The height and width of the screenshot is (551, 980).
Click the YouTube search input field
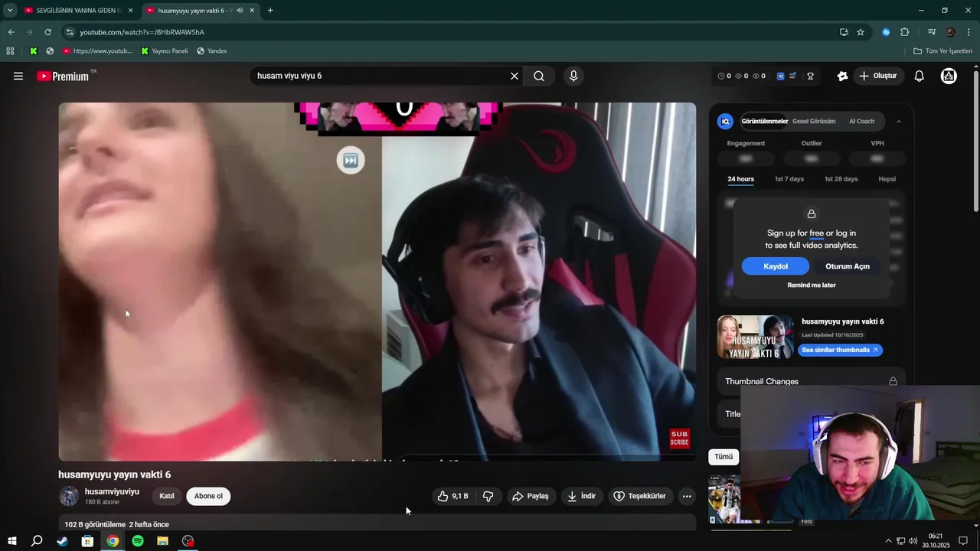(x=381, y=76)
